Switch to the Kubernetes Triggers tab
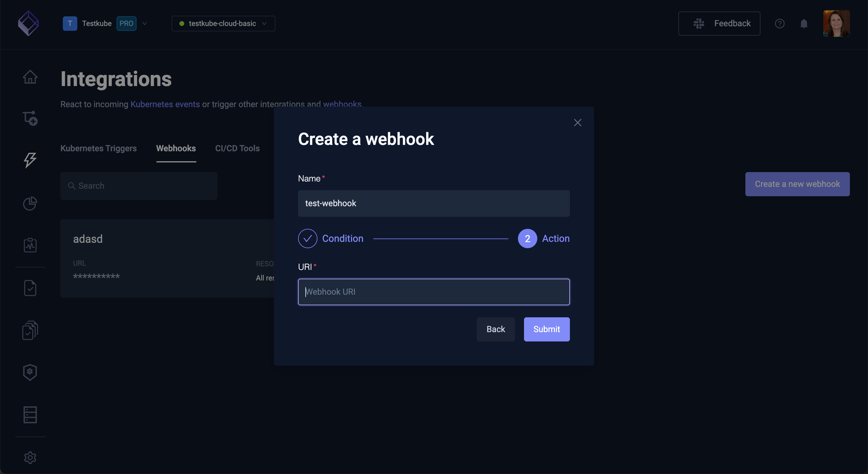 click(98, 148)
